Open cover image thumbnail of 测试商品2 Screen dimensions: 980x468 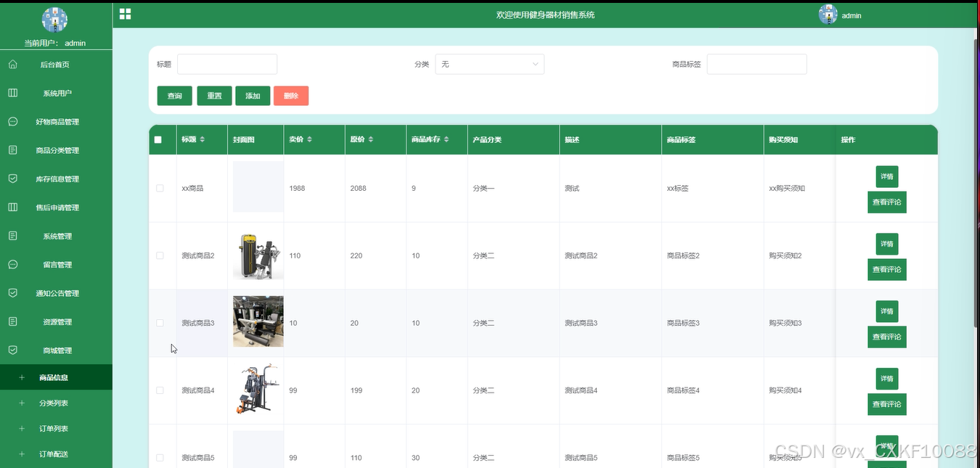[258, 255]
